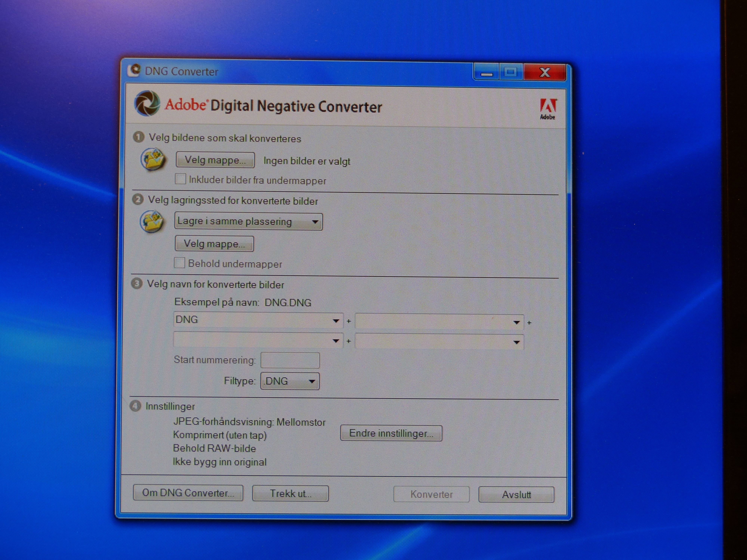Click the folder icon in section 2
The image size is (747, 560).
(152, 221)
